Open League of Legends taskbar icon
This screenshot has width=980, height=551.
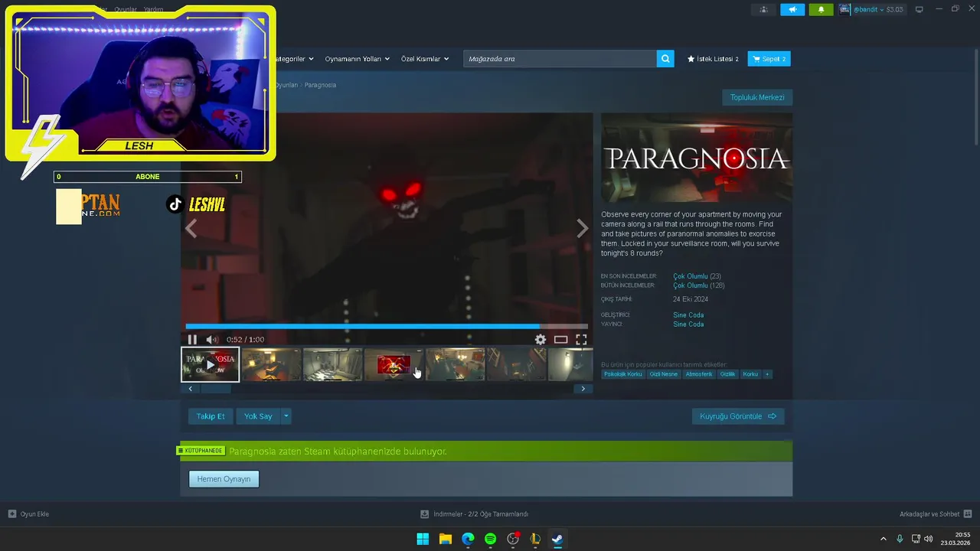coord(535,539)
